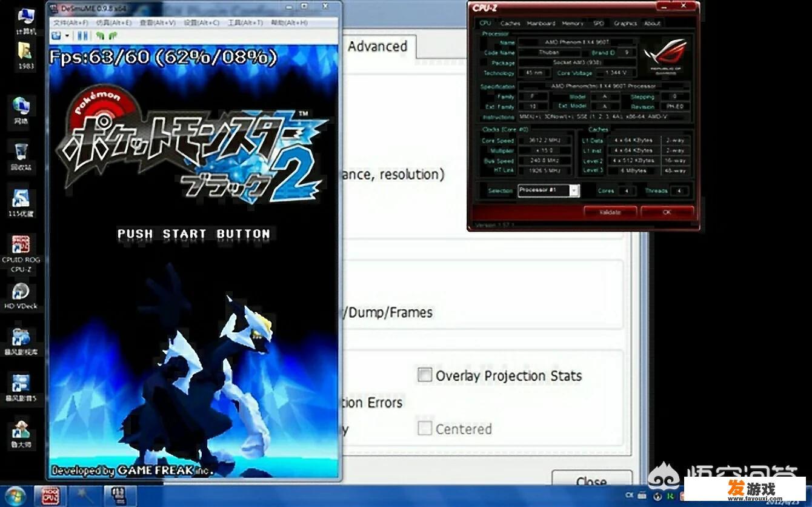Enable the Overlay Projection Stats checkbox
The height and width of the screenshot is (507, 812).
coord(424,375)
